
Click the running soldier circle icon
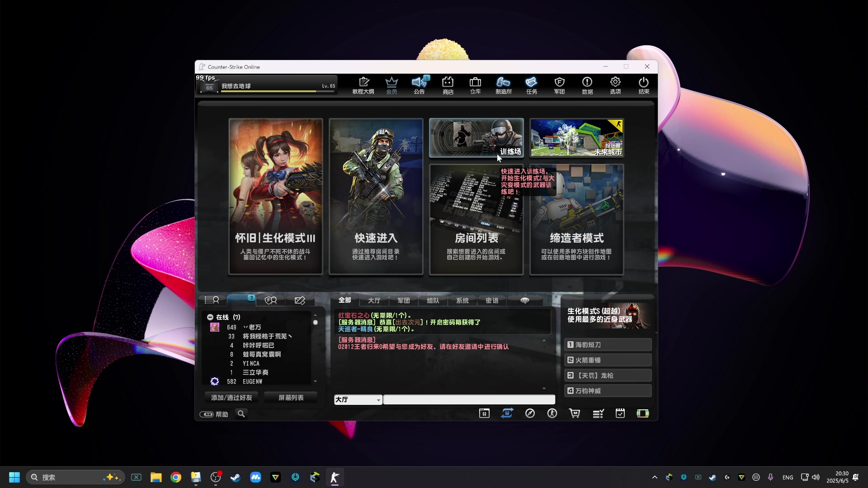click(x=552, y=413)
